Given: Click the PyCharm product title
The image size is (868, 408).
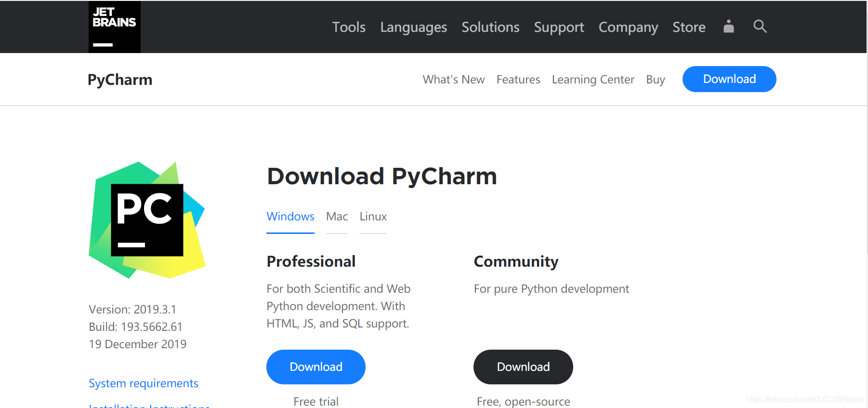Looking at the screenshot, I should pos(120,80).
